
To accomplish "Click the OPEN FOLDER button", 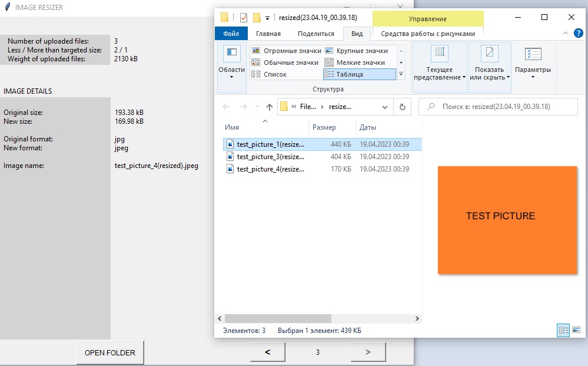I will tap(110, 352).
